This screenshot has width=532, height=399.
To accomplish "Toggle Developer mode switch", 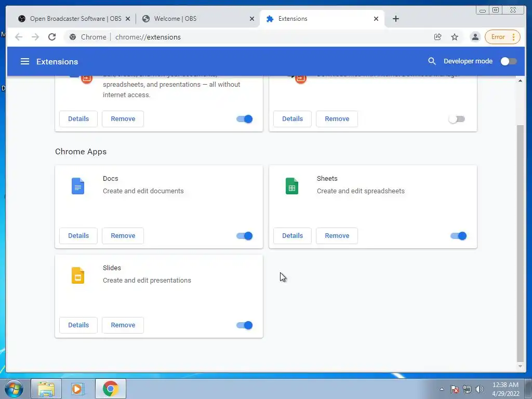I will point(509,61).
